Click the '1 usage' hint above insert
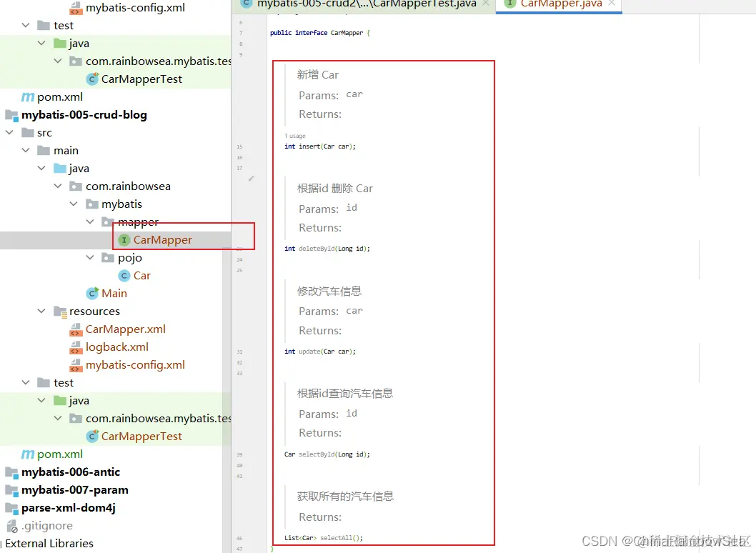 (x=295, y=136)
